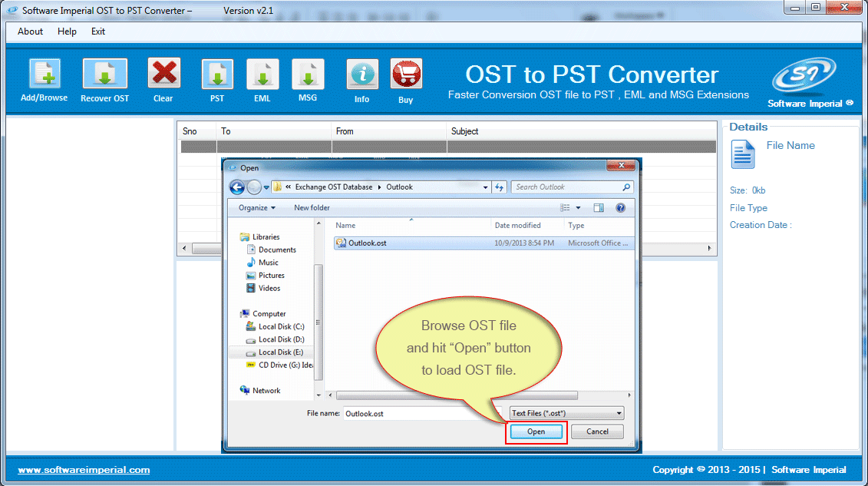Toggle the preview pane icon

(599, 207)
